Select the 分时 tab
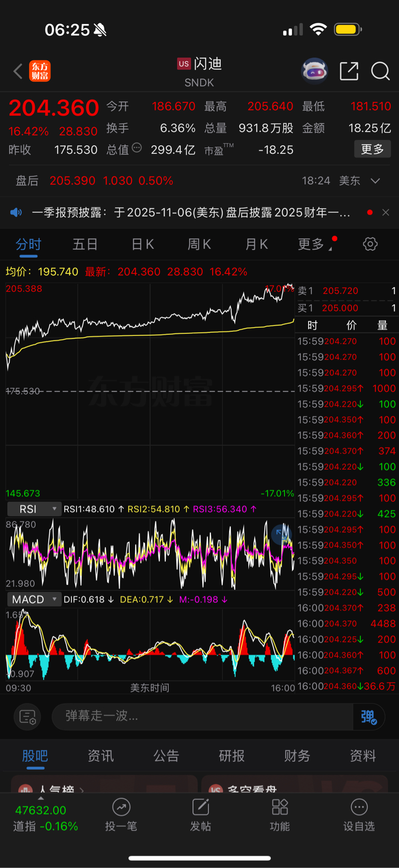This screenshot has width=399, height=868. [x=29, y=244]
